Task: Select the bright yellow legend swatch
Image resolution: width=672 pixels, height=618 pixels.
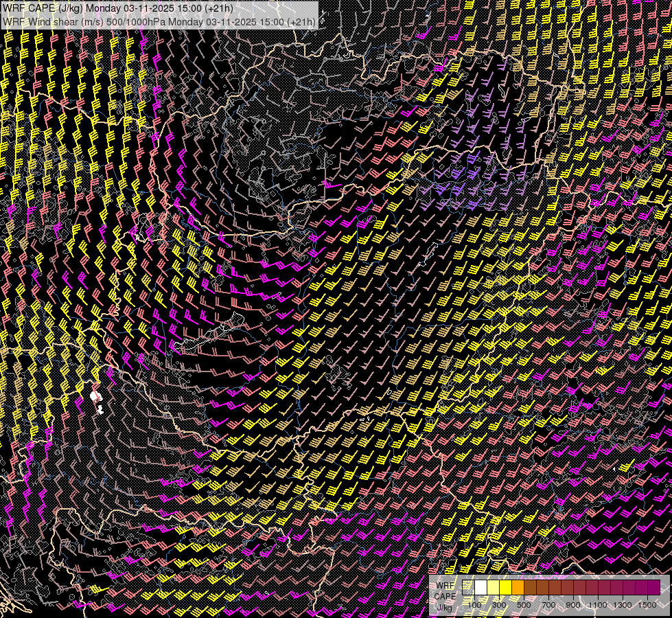Action: pyautogui.click(x=506, y=588)
